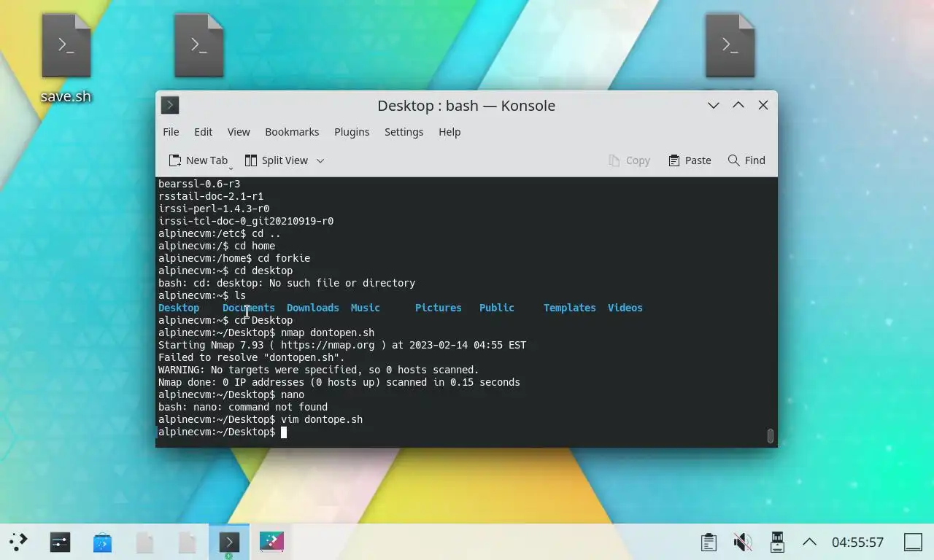Click the 'bearssl-0.6-r3' line
934x560 pixels.
pyautogui.click(x=199, y=184)
